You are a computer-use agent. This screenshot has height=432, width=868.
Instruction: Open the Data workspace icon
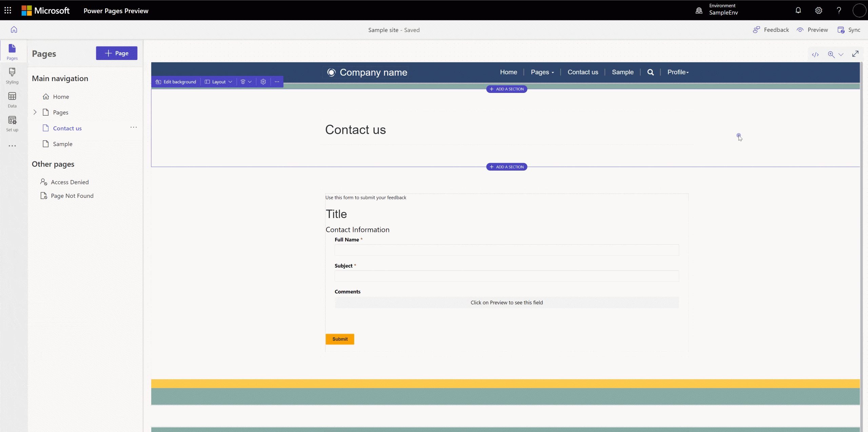(x=12, y=99)
